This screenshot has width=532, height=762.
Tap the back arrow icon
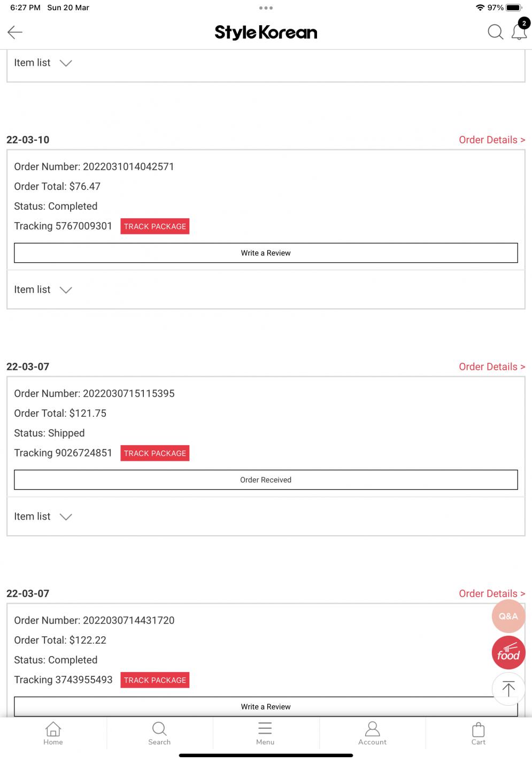coord(15,32)
